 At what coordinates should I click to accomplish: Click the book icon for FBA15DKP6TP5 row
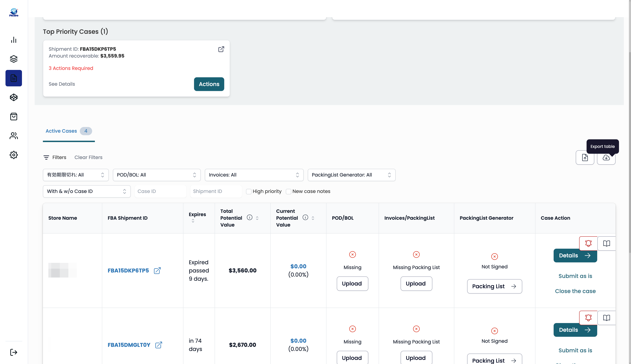point(606,243)
